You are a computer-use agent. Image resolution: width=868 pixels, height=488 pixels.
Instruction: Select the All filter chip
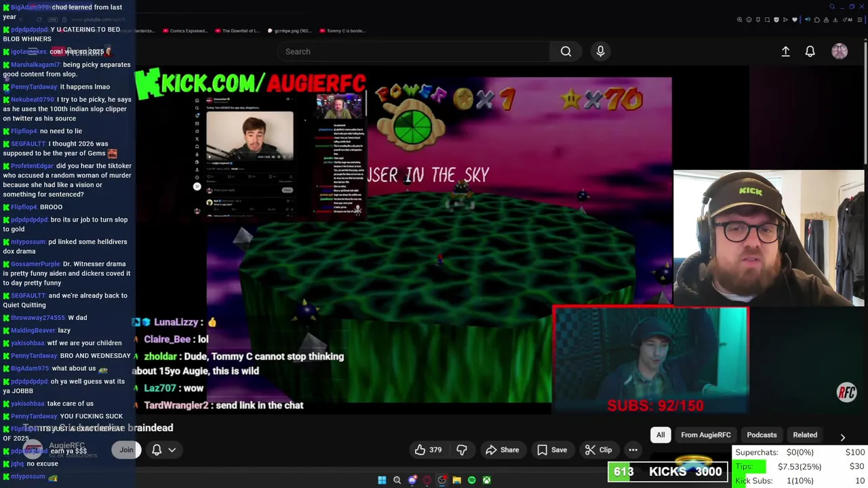660,435
